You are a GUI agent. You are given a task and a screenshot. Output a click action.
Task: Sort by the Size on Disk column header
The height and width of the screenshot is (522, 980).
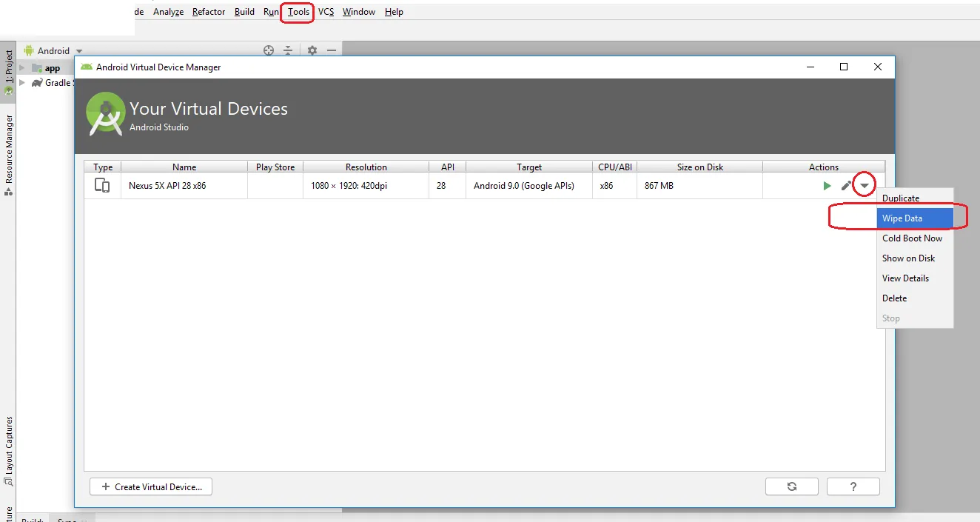tap(699, 167)
